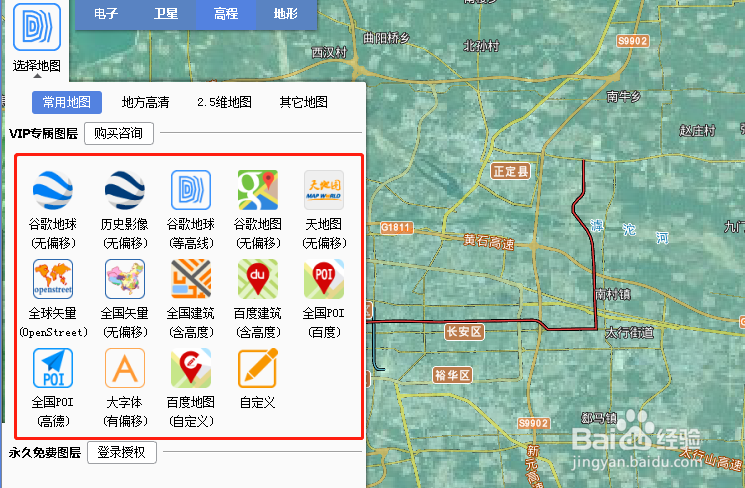This screenshot has height=488, width=745.
Task: Click the 西汉村 place label
Action: [x=329, y=52]
